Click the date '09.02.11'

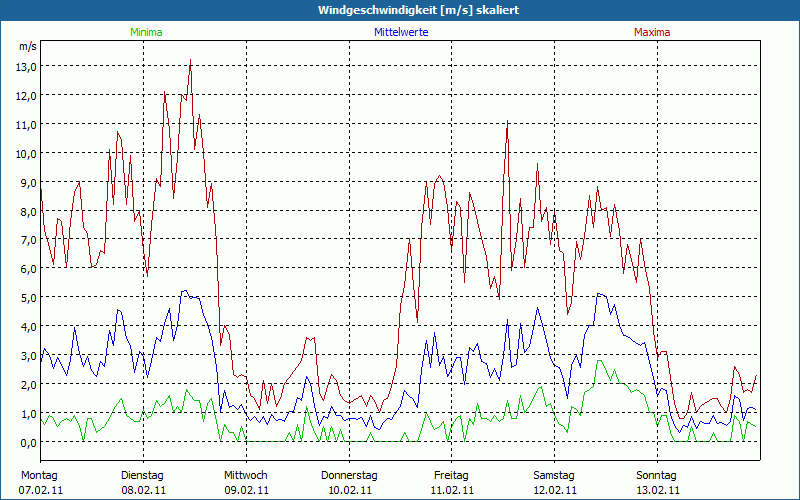246,490
